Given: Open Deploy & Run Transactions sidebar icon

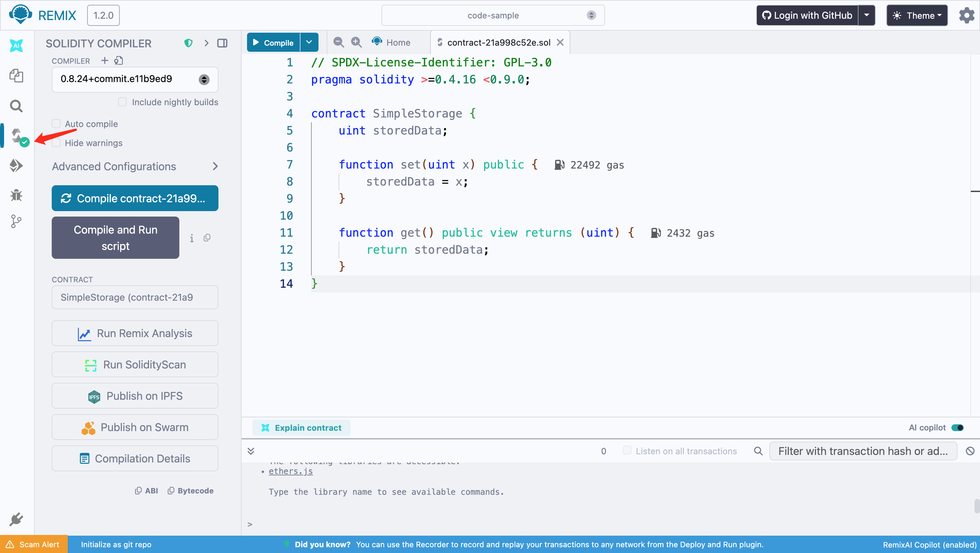Looking at the screenshot, I should (x=16, y=165).
